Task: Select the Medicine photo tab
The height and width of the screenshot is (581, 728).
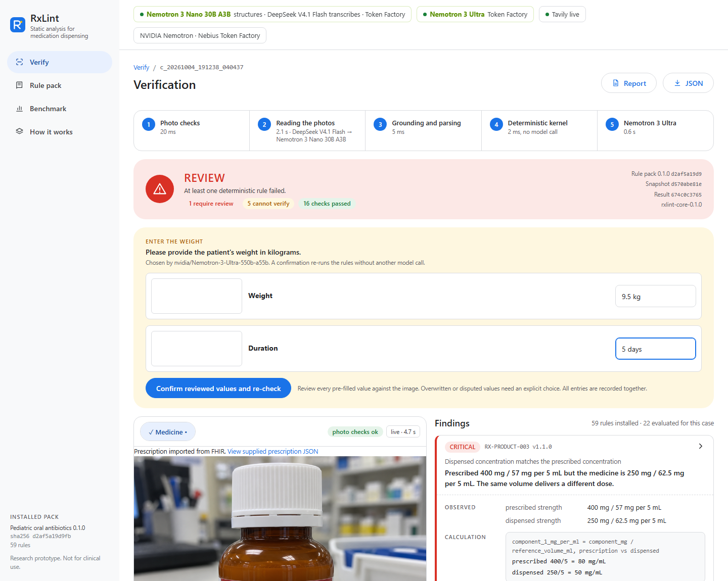Action: coord(168,432)
